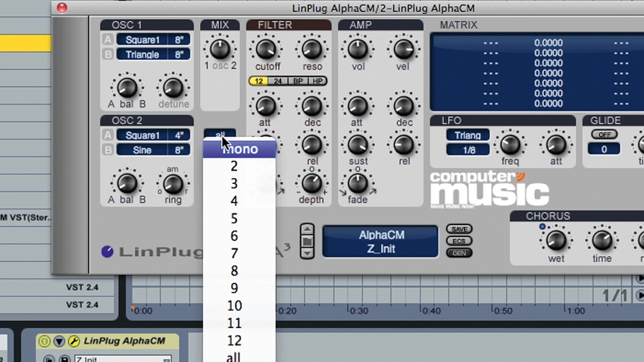Viewport: 644px width, 362px height.
Task: Open OSC 2 B Sine waveform selector
Action: pyautogui.click(x=142, y=150)
